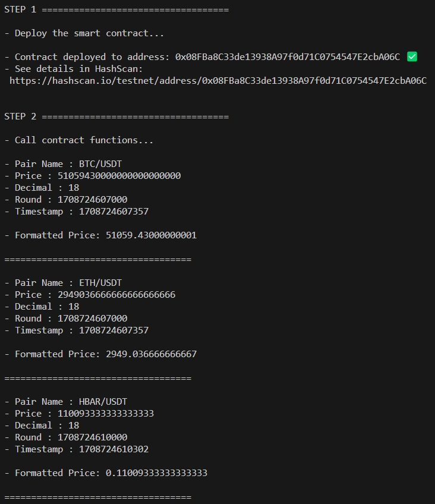Click the green checkmark emoji icon
The width and height of the screenshot is (435, 504).
pyautogui.click(x=412, y=56)
